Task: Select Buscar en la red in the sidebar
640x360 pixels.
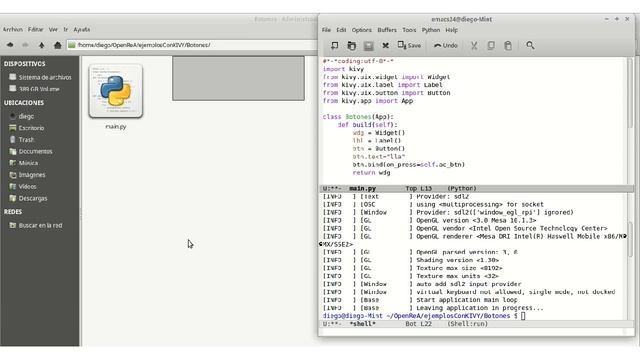Action: point(40,225)
